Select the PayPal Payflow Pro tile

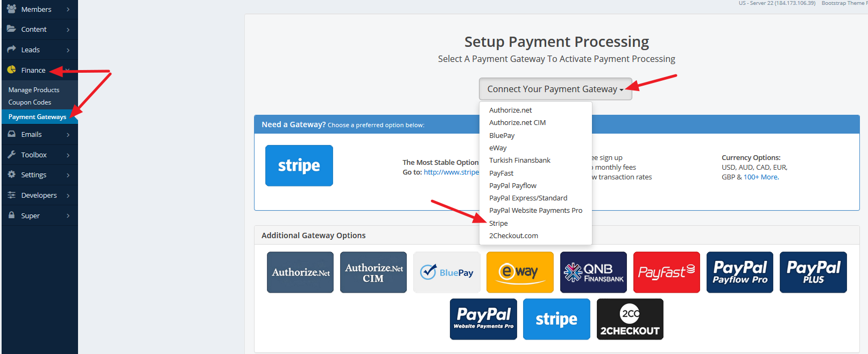click(740, 272)
